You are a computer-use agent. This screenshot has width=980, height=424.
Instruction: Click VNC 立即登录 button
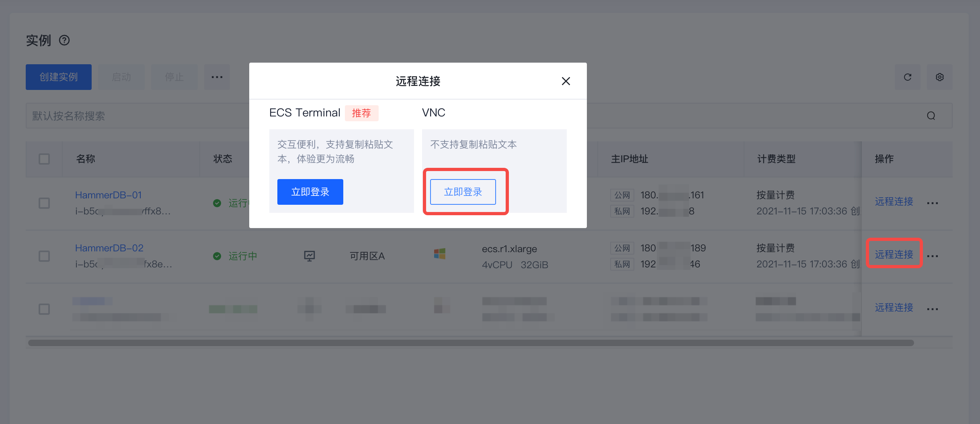(x=463, y=192)
